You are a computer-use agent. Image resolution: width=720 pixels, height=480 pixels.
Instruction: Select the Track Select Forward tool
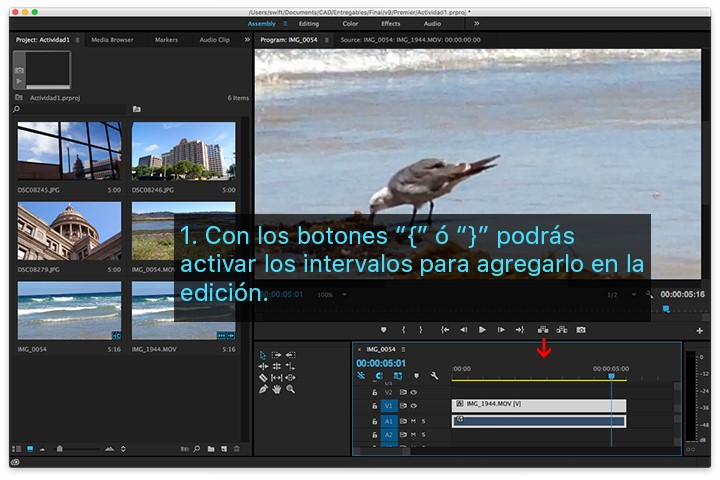pyautogui.click(x=276, y=355)
